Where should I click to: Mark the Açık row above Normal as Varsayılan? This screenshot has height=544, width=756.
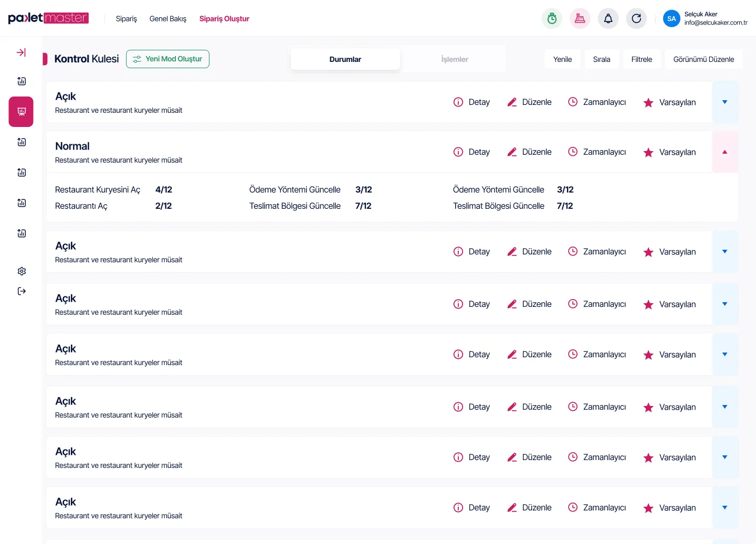pyautogui.click(x=669, y=102)
